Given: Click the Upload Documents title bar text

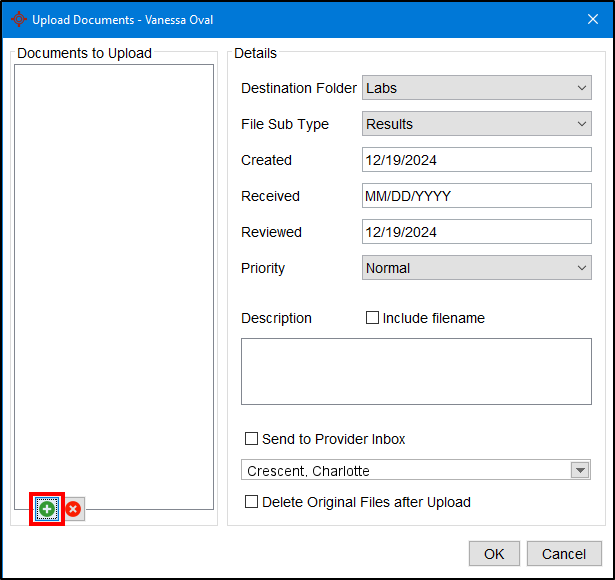Looking at the screenshot, I should click(x=122, y=19).
